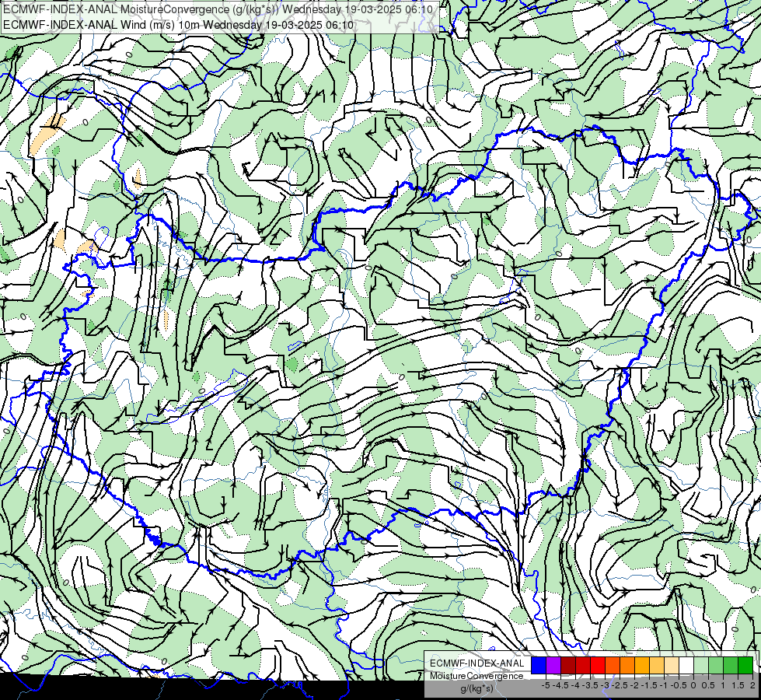This screenshot has width=761, height=700.
Task: Click the blue swatch in the legend
Action: pos(539,665)
